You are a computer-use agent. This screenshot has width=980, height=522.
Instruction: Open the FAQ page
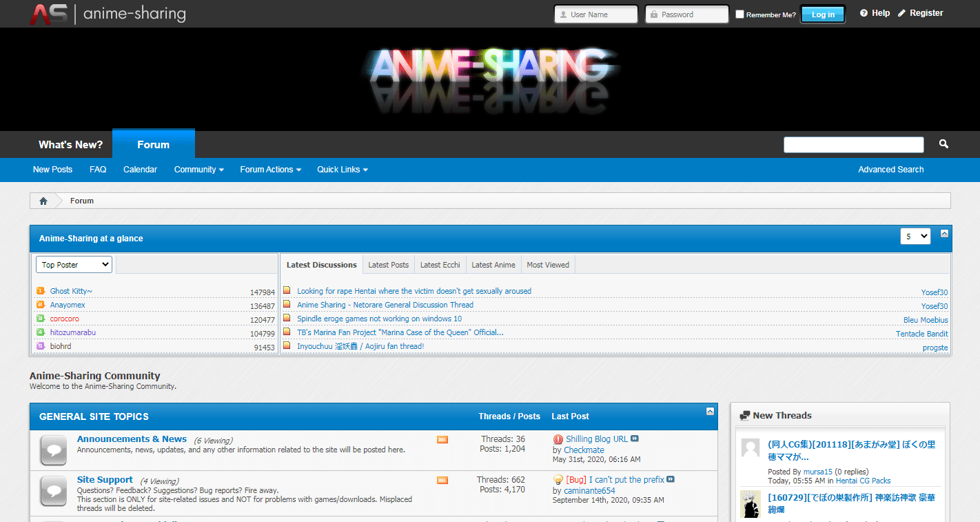click(98, 170)
